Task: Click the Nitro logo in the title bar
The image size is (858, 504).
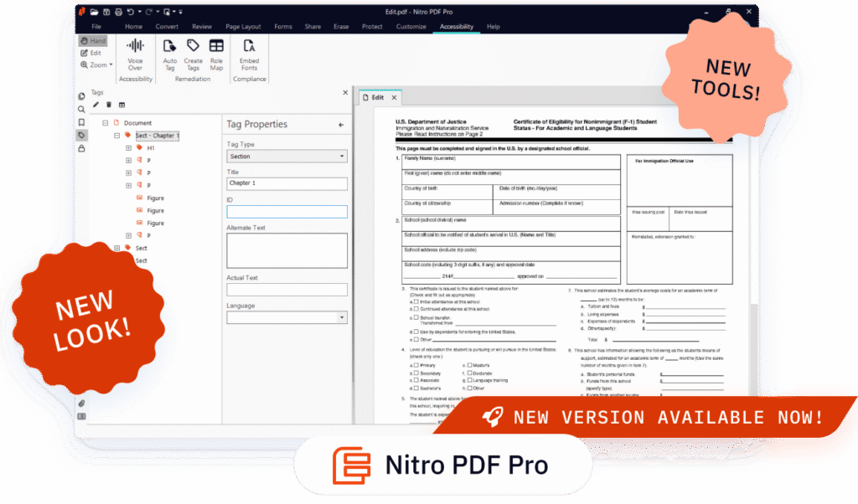Action: click(x=82, y=11)
